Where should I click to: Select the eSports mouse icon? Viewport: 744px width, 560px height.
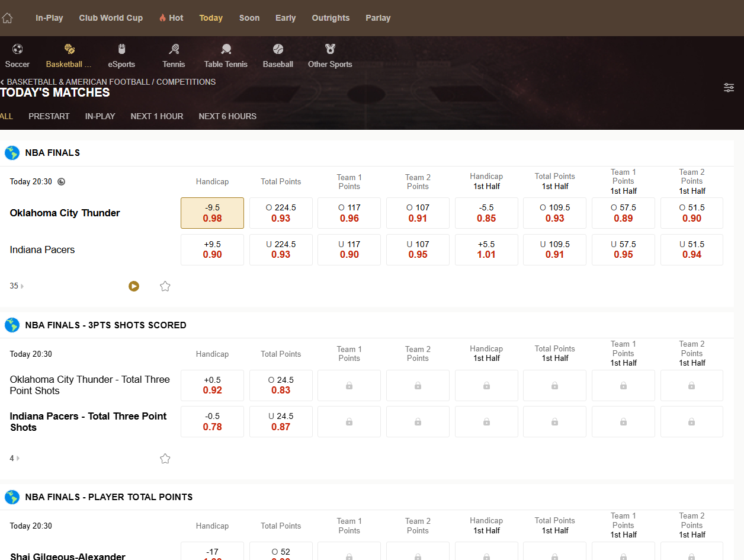click(x=121, y=49)
